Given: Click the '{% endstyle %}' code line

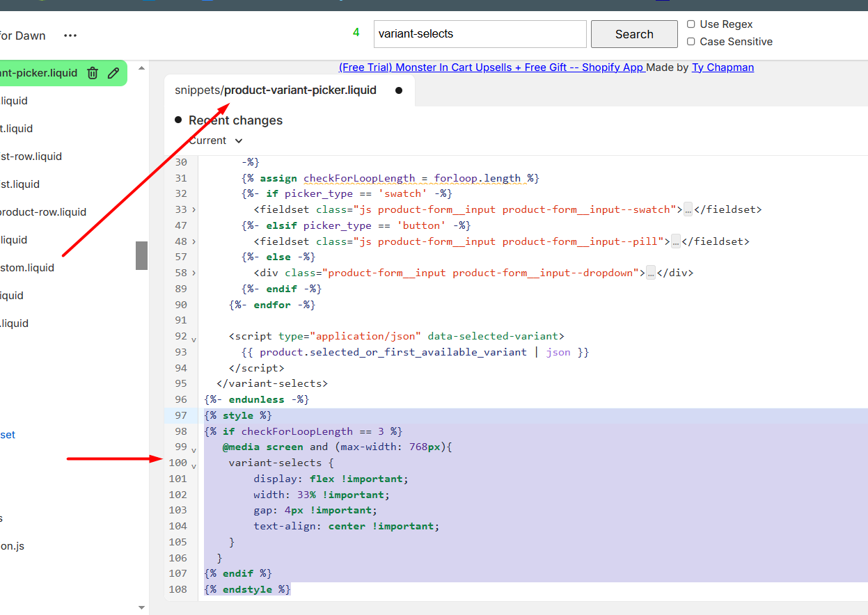Looking at the screenshot, I should 247,589.
